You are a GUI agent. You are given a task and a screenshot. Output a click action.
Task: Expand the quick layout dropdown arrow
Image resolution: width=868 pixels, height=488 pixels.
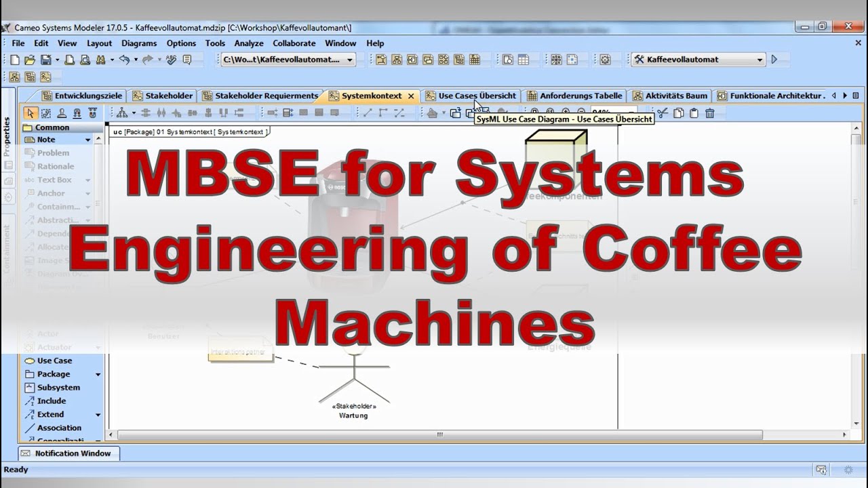pyautogui.click(x=134, y=113)
